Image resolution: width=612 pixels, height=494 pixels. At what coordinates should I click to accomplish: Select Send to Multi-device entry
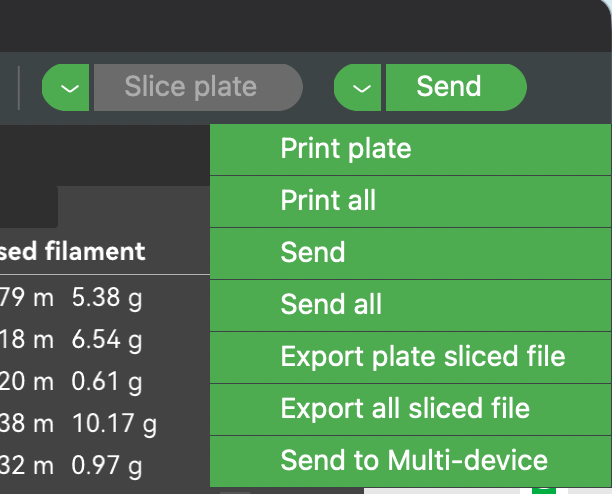click(x=413, y=460)
